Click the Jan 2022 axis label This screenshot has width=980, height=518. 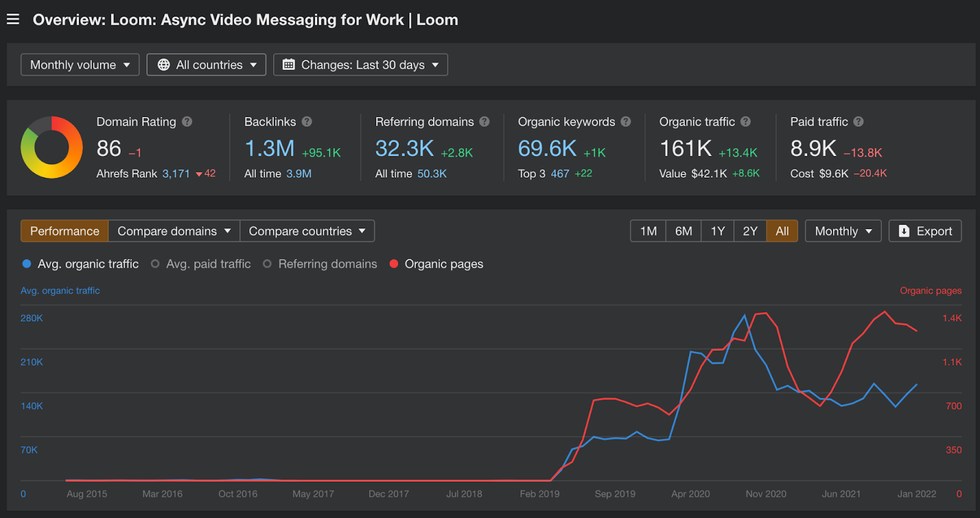pyautogui.click(x=917, y=494)
